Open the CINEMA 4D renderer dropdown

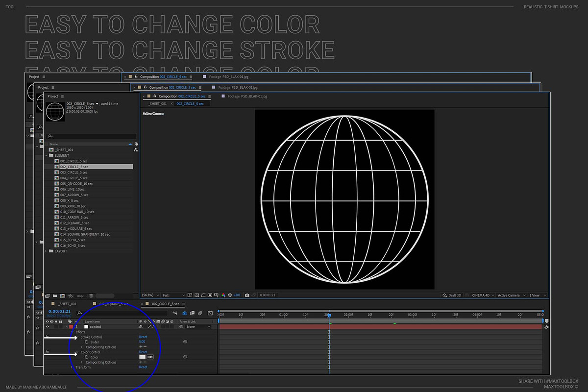coord(483,295)
